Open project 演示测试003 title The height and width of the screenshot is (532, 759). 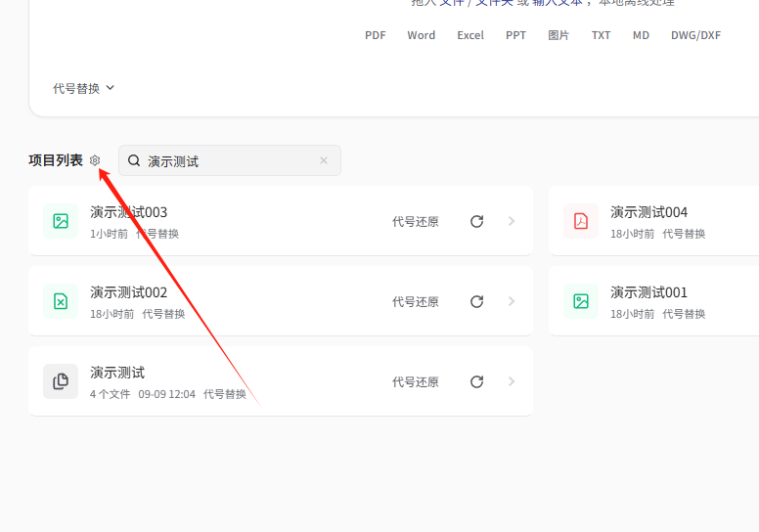coord(129,212)
